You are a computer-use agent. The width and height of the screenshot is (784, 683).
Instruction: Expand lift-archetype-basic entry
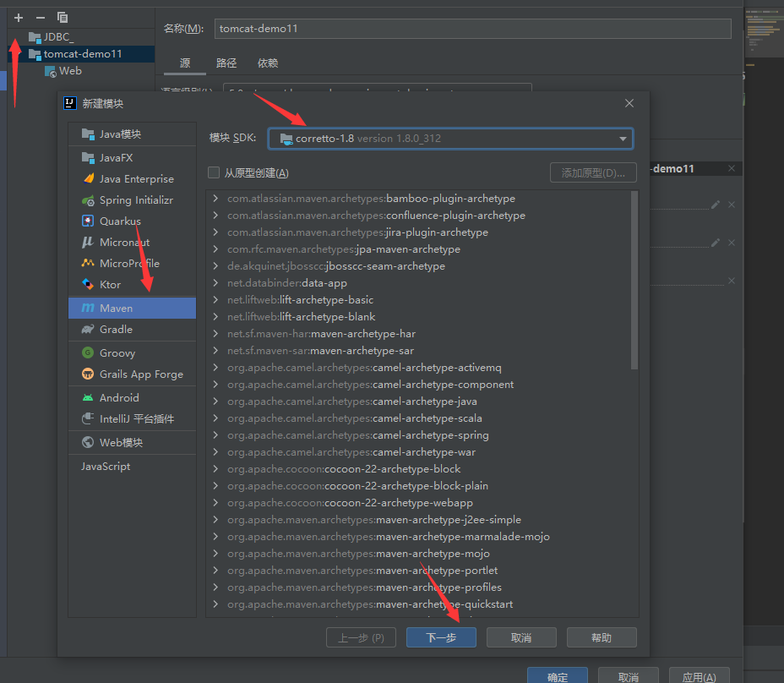215,300
